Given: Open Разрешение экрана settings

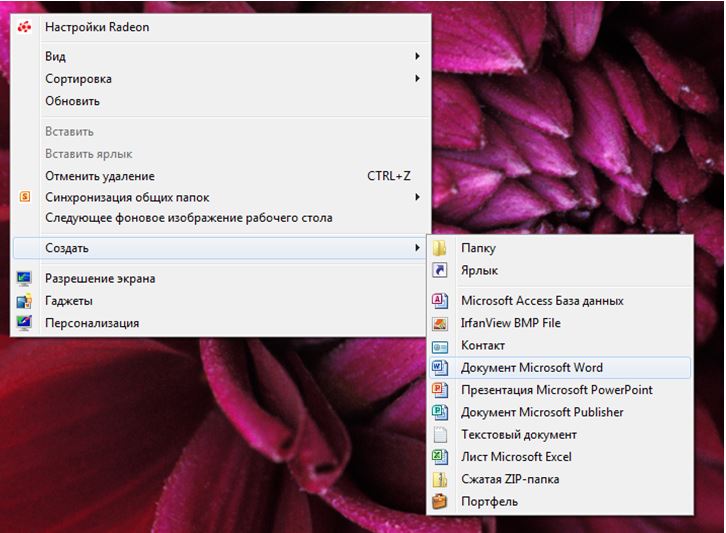Looking at the screenshot, I should click(100, 279).
